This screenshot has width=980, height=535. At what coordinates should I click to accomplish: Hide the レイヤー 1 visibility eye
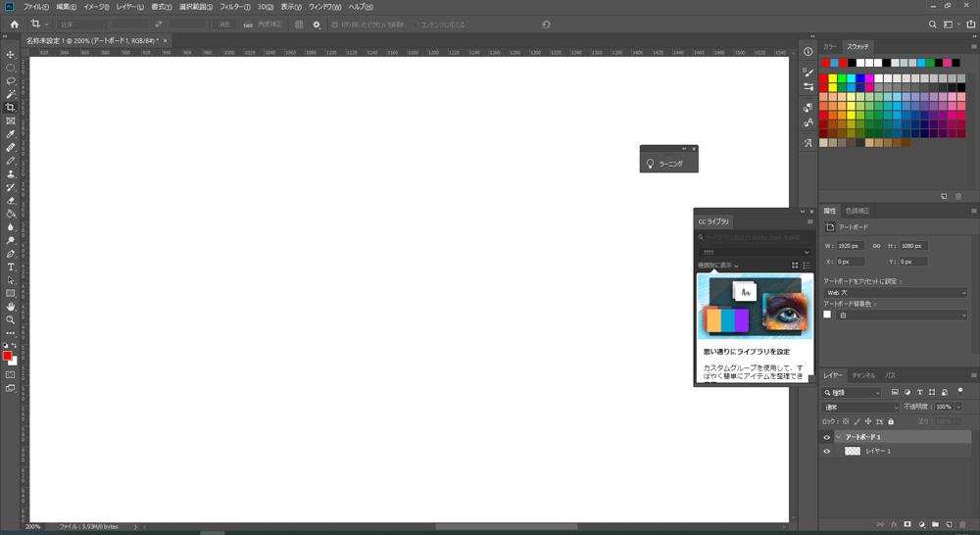point(827,452)
